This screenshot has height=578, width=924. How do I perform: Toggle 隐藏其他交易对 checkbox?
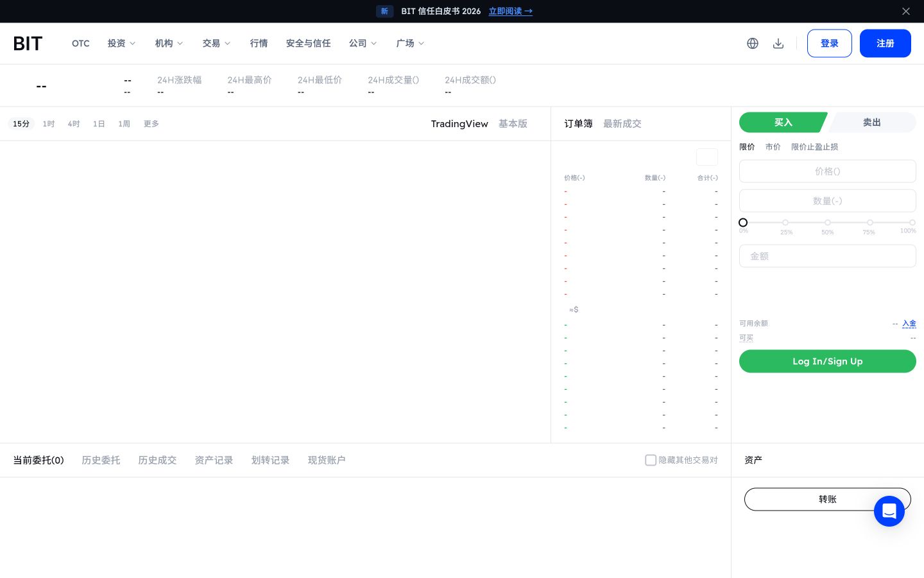[651, 460]
